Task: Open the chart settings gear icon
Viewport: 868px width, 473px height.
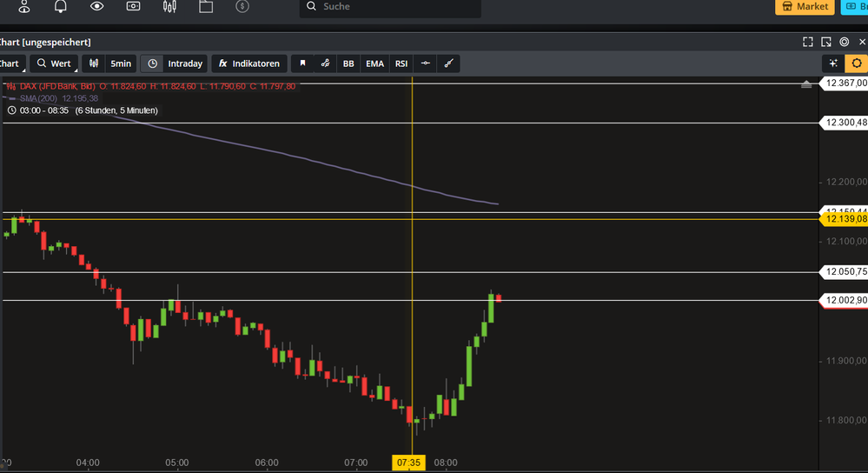Action: point(857,63)
